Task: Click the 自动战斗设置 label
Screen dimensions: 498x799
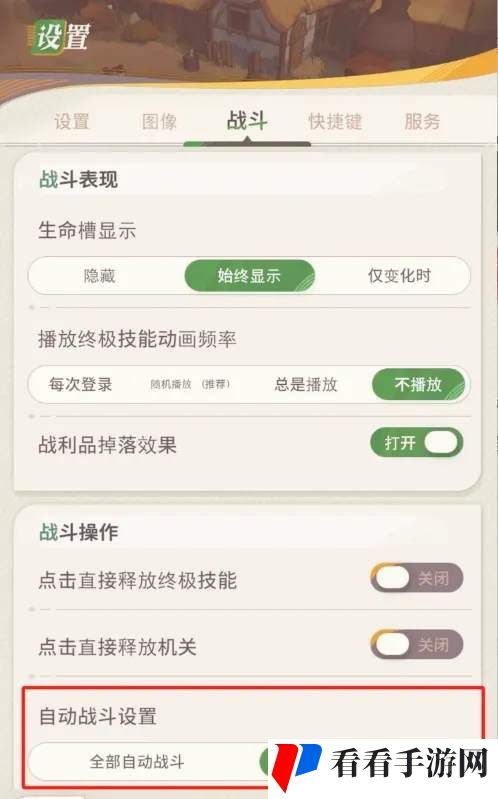Action: click(x=98, y=716)
